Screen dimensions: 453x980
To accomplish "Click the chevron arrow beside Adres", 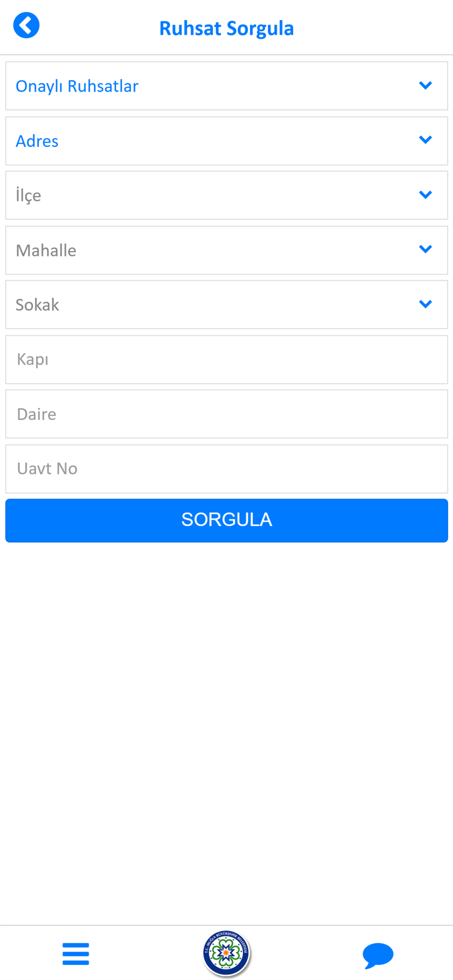I will 426,140.
